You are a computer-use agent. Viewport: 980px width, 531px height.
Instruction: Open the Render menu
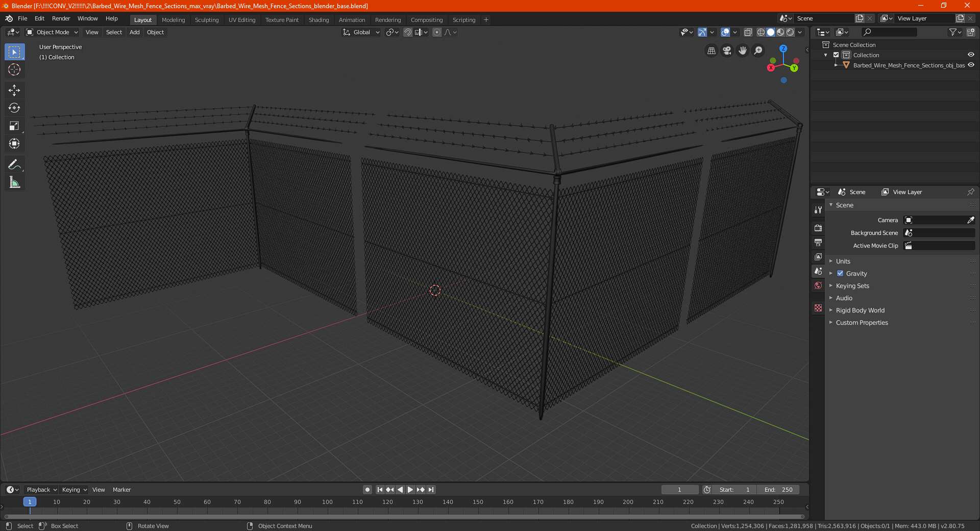pyautogui.click(x=61, y=18)
